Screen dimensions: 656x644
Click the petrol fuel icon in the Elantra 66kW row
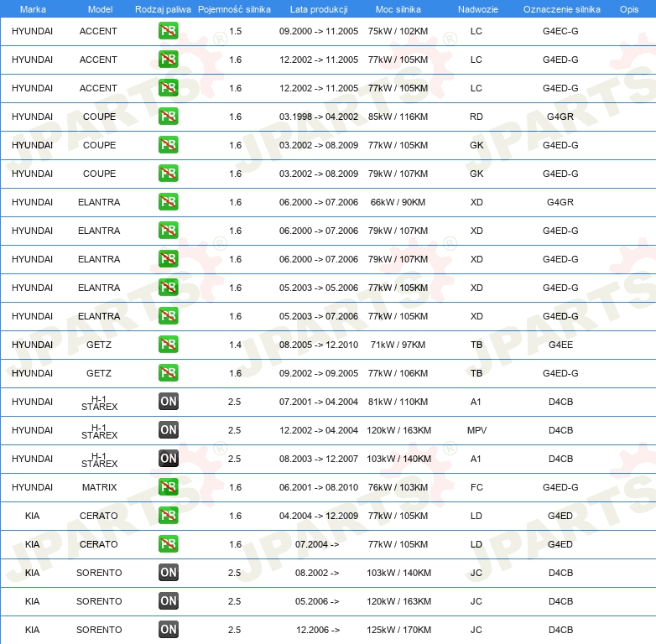[x=168, y=202]
